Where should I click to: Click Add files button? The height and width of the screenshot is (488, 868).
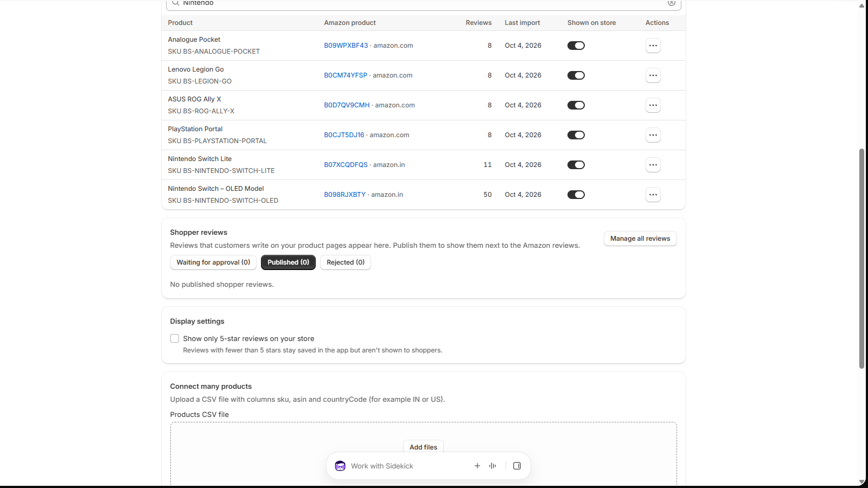point(423,447)
